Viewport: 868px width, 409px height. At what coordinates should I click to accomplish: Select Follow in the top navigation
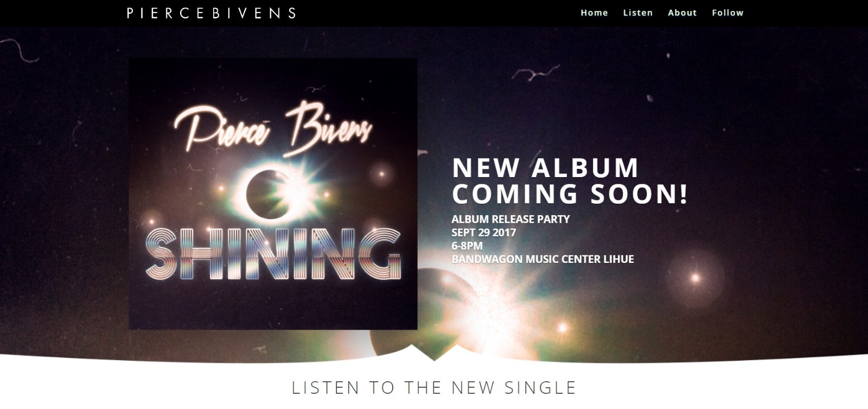tap(727, 12)
